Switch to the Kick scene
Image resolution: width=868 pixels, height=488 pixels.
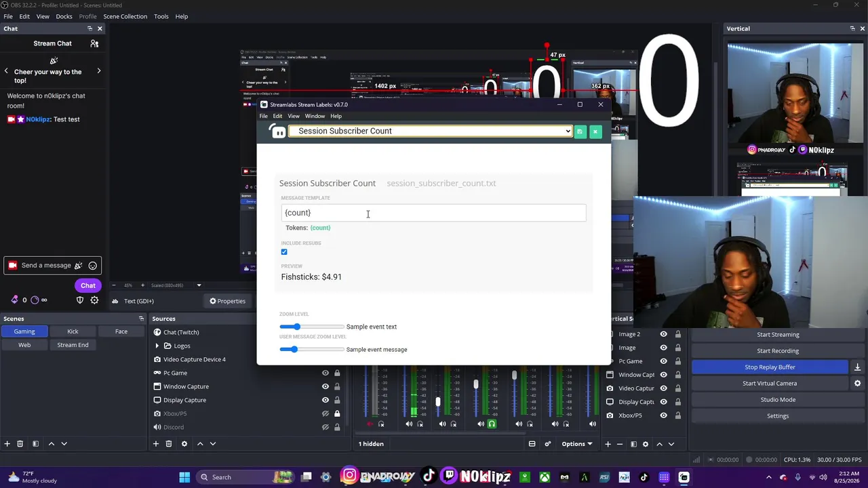[x=73, y=331]
